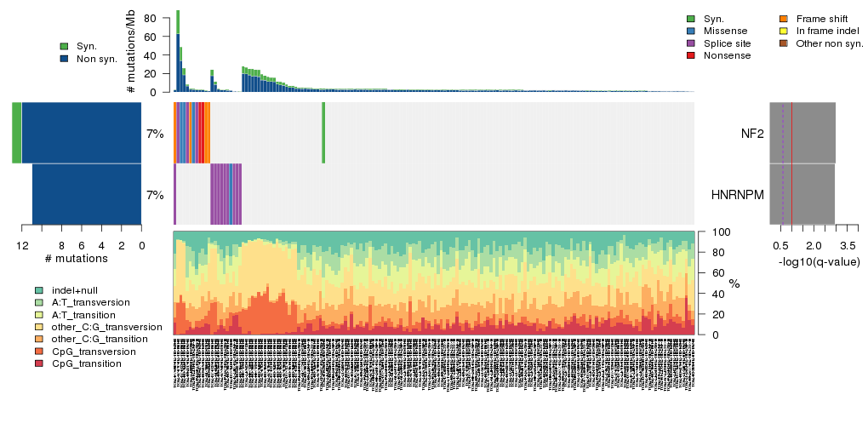Click the HNRNPM mutation count bar at left
This screenshot has width=868, height=429.
(86, 194)
